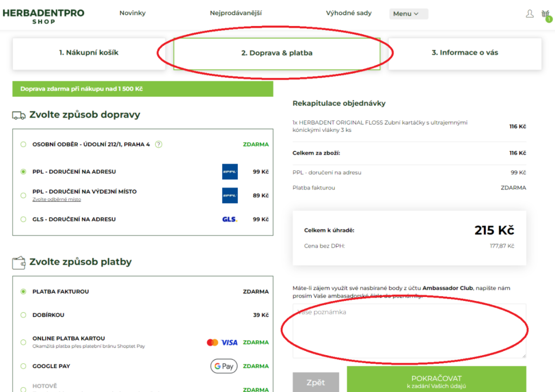Expand the Menu dropdown

[408, 14]
